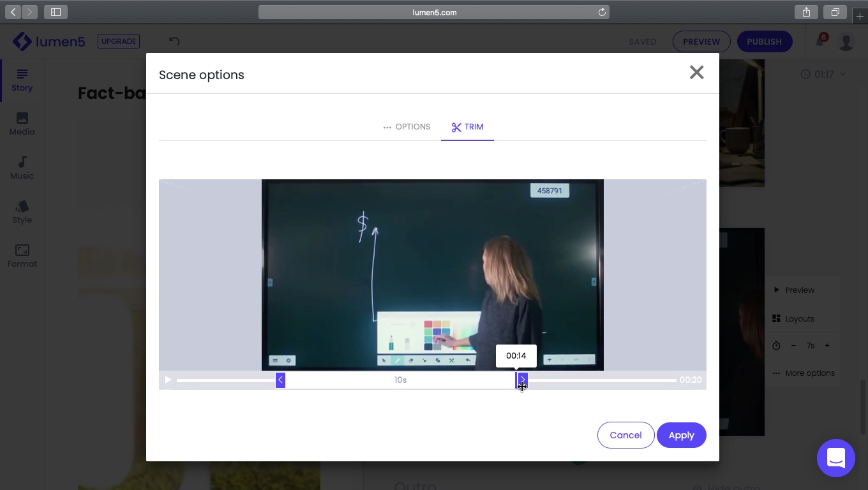Viewport: 868px width, 490px height.
Task: Click the video preview frame
Action: [433, 275]
